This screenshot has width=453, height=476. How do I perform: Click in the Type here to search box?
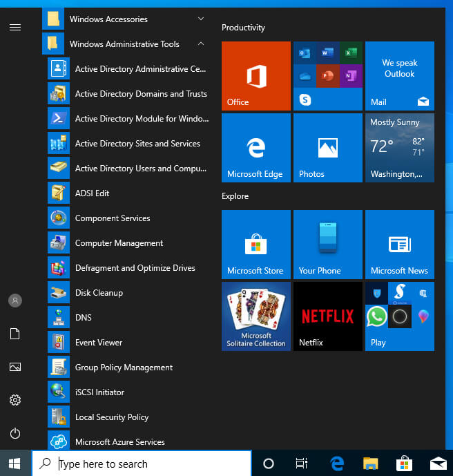[x=142, y=464]
